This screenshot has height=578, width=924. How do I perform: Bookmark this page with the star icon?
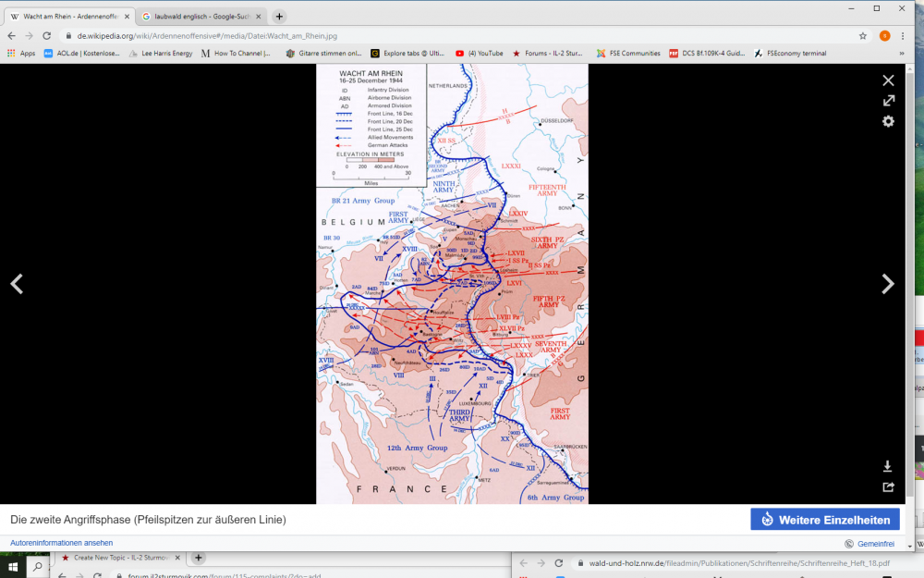862,35
